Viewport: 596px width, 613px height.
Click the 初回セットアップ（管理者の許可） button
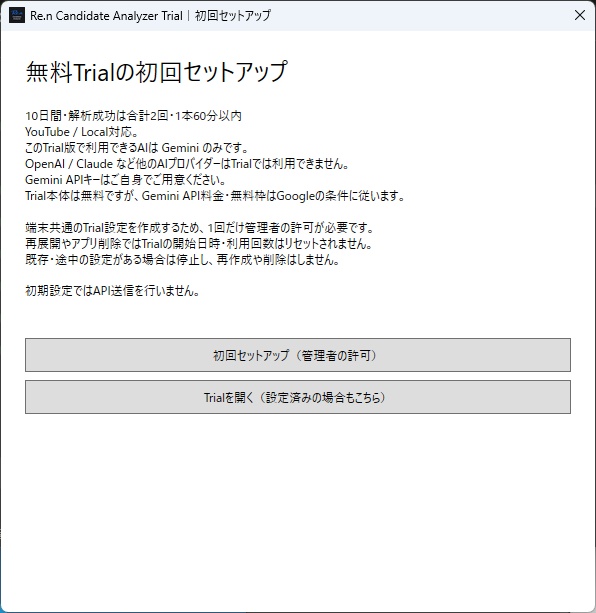click(298, 355)
